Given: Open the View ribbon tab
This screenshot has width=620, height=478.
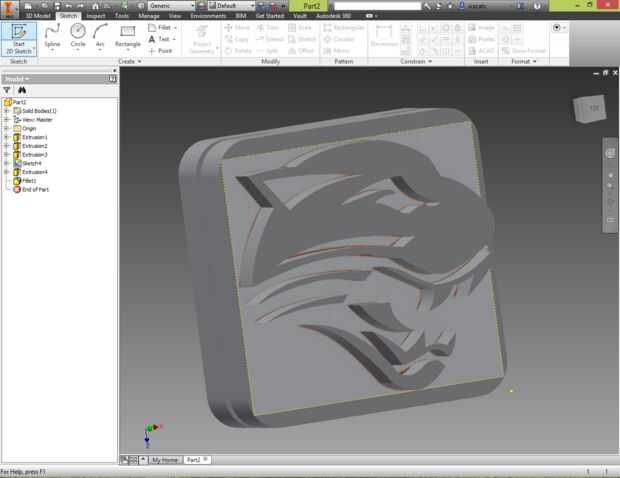Looking at the screenshot, I should coord(174,16).
